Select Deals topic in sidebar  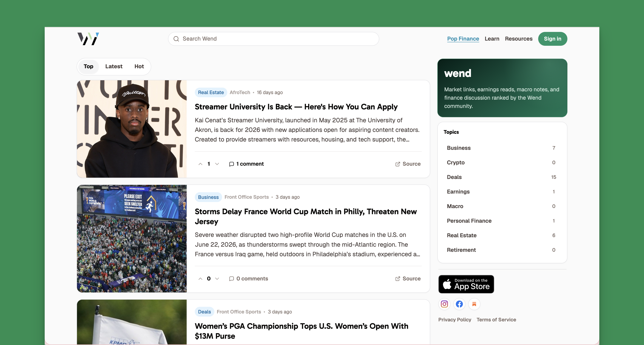pos(502,177)
